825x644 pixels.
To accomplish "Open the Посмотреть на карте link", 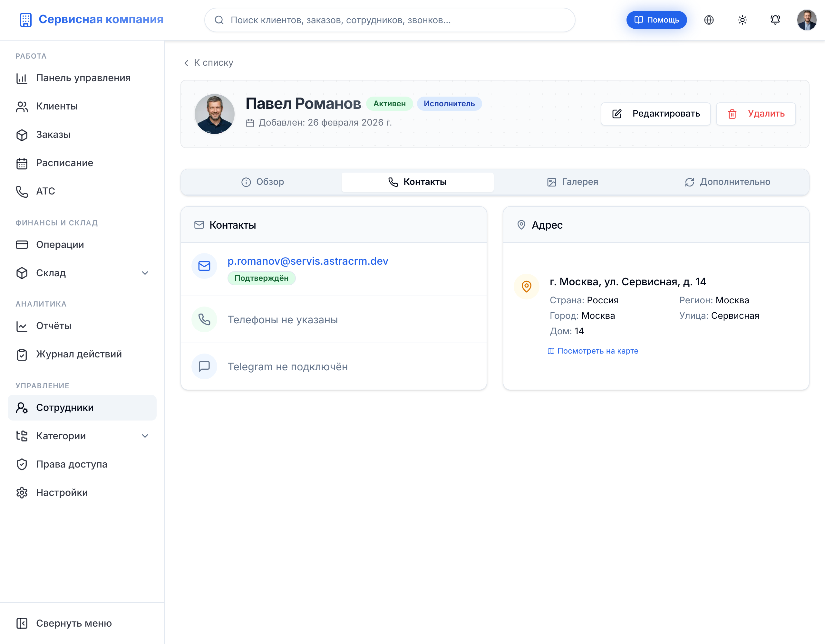I will 593,351.
